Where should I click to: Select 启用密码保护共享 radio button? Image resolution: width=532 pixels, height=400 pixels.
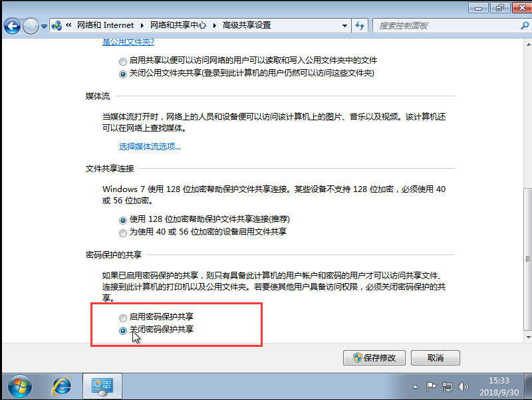[x=122, y=318]
